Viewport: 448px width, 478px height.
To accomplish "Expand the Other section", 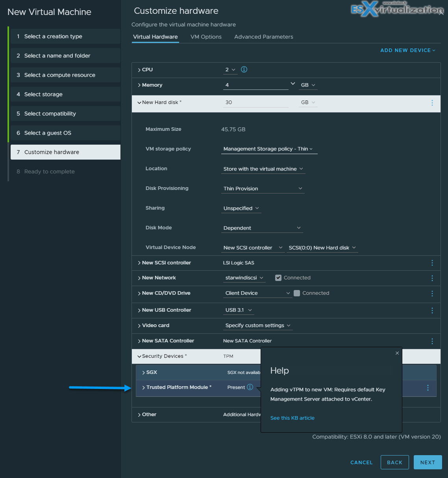I will [139, 415].
